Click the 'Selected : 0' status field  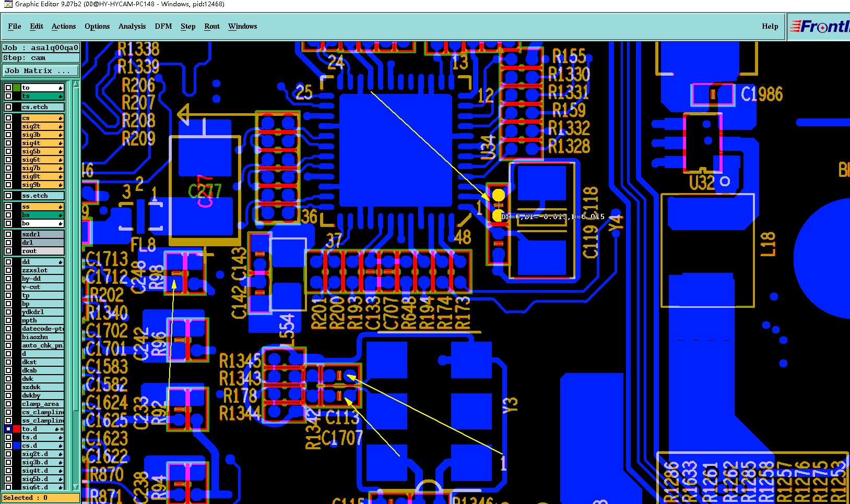click(41, 498)
